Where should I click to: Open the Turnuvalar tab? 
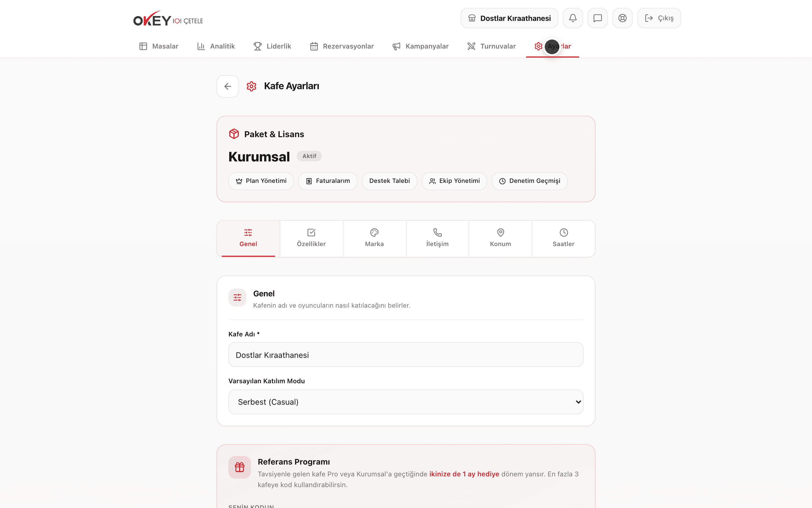tap(491, 46)
